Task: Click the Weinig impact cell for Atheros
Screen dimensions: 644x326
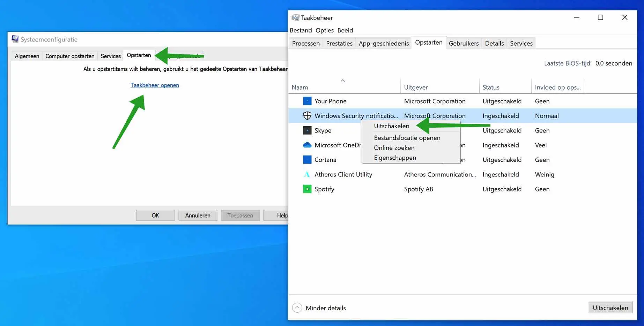Action: tap(545, 174)
